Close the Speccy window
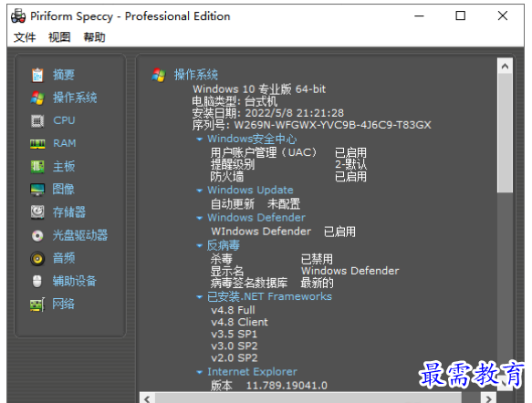 tap(503, 15)
